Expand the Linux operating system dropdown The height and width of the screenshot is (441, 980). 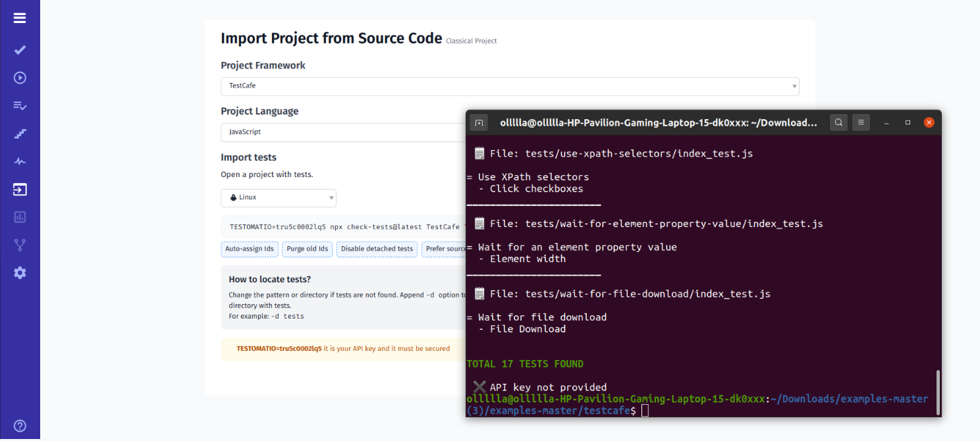[278, 197]
